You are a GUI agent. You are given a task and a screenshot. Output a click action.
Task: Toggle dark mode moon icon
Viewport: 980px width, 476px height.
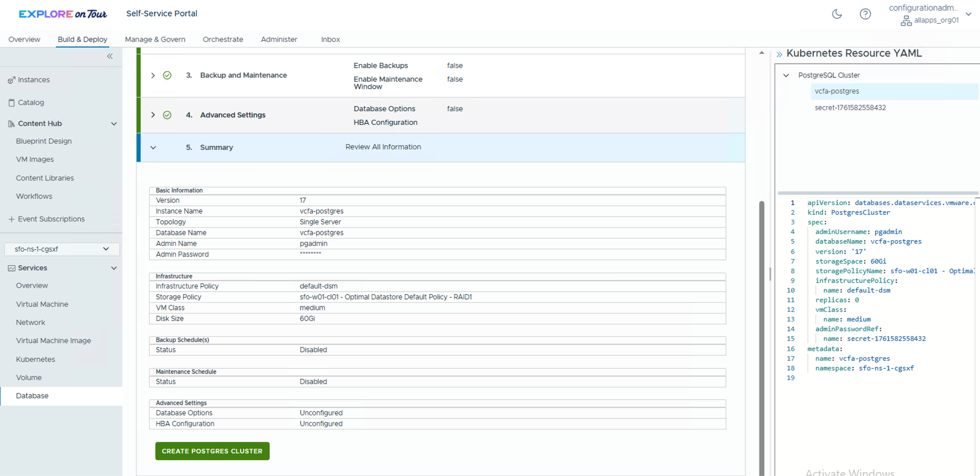coord(836,14)
